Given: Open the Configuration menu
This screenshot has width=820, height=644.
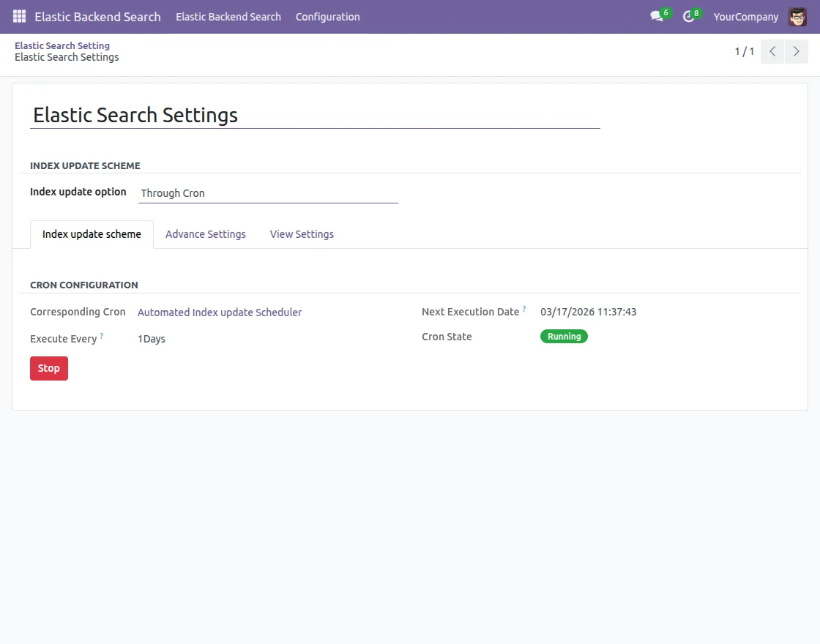Looking at the screenshot, I should pos(327,16).
